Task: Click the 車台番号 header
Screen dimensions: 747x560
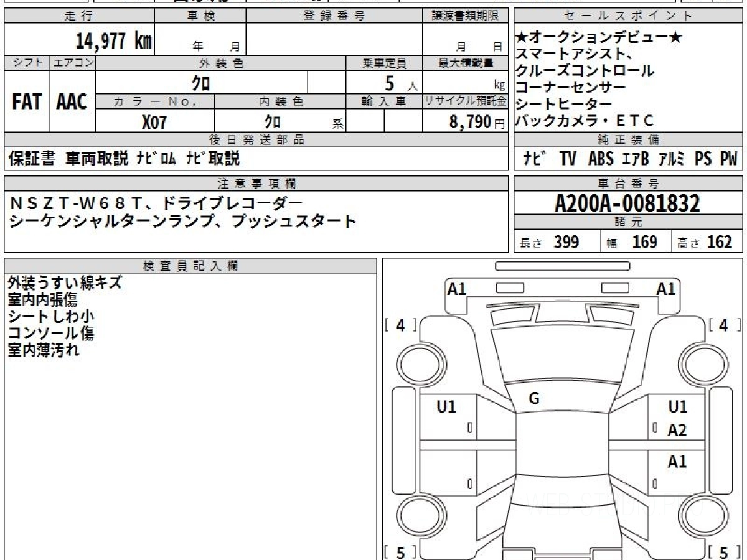Action: click(628, 184)
